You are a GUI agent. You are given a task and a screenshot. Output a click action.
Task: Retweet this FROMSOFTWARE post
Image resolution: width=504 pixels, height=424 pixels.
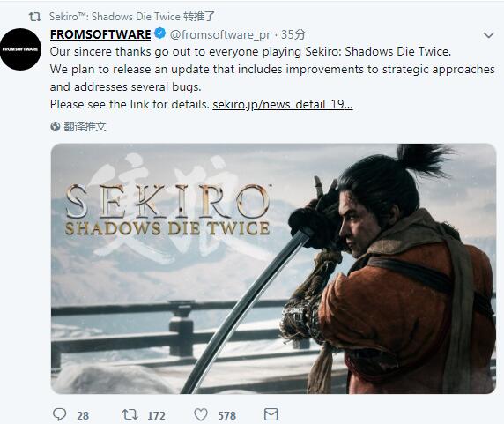click(130, 414)
